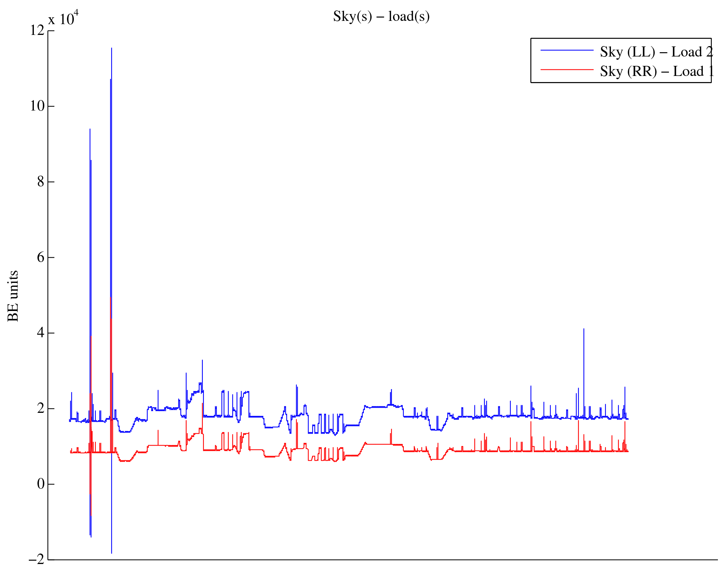Click the y-axis tick label '10'
Screen dimensions: 728x573
37,106
